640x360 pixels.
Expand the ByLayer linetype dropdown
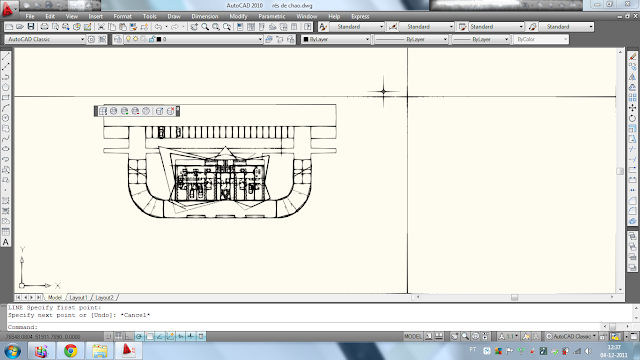coord(411,39)
